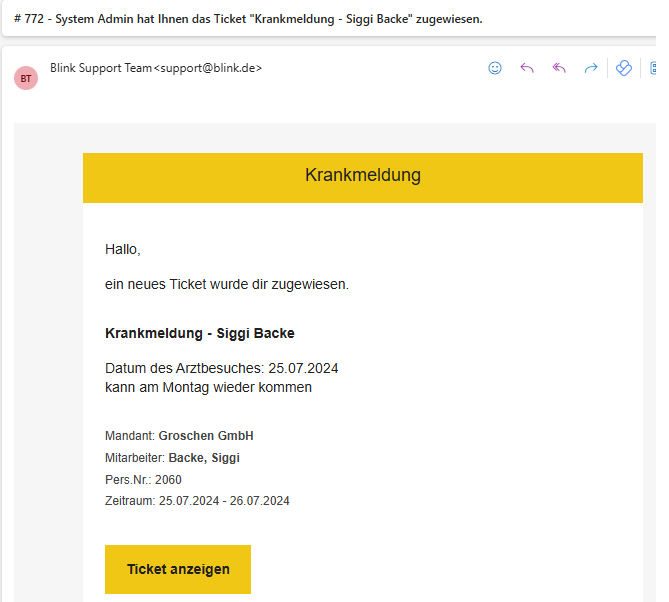669x602 pixels.
Task: Click the support@blink.de email address
Action: pyautogui.click(x=207, y=68)
